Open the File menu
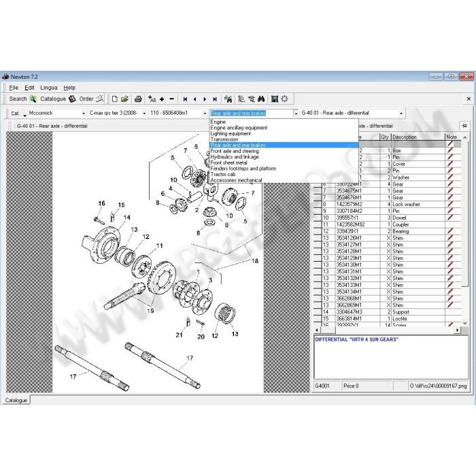 [14, 88]
